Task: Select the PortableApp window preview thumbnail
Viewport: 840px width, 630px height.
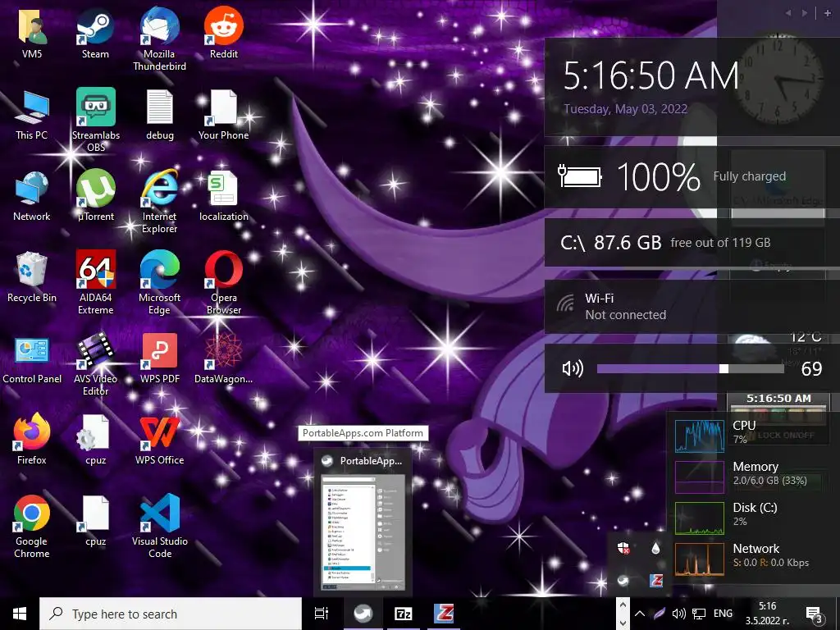Action: click(x=363, y=532)
